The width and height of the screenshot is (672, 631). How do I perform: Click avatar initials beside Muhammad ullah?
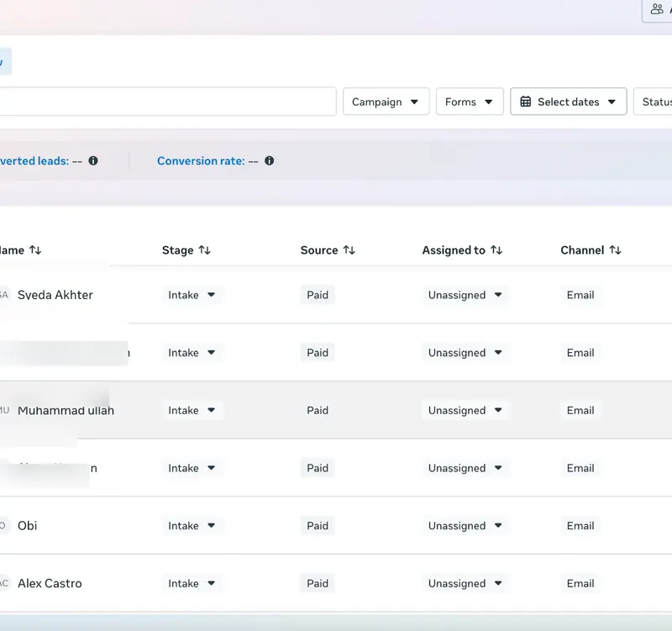coord(4,410)
